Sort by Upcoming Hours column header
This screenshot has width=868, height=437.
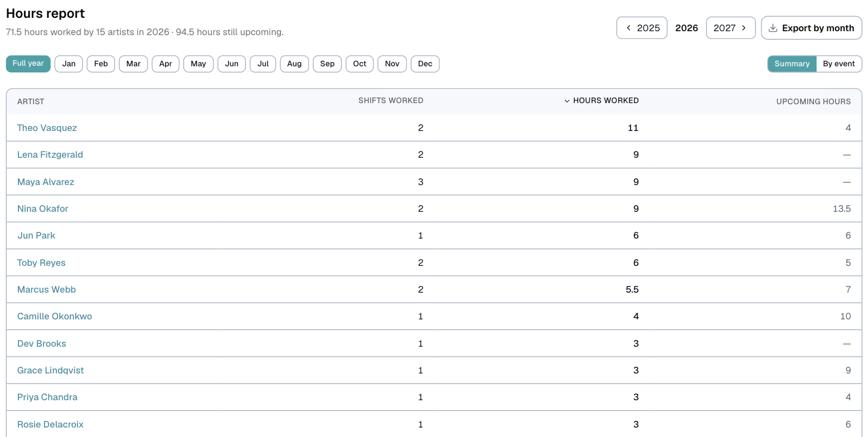[x=814, y=101]
